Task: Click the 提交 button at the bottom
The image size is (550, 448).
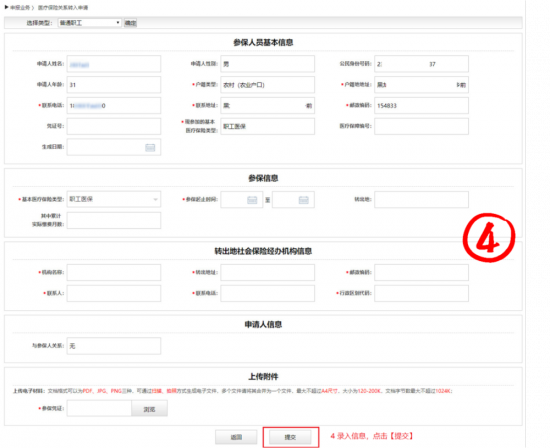Action: tap(290, 437)
